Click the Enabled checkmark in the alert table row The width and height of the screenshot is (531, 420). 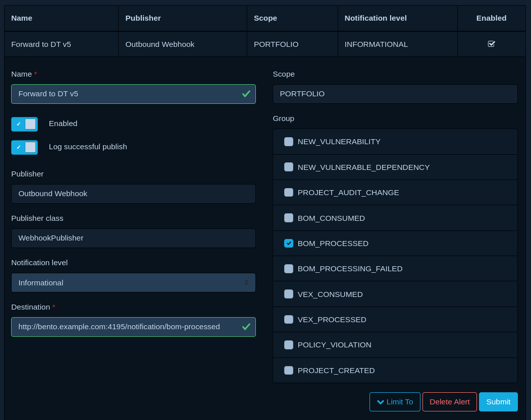coord(491,44)
